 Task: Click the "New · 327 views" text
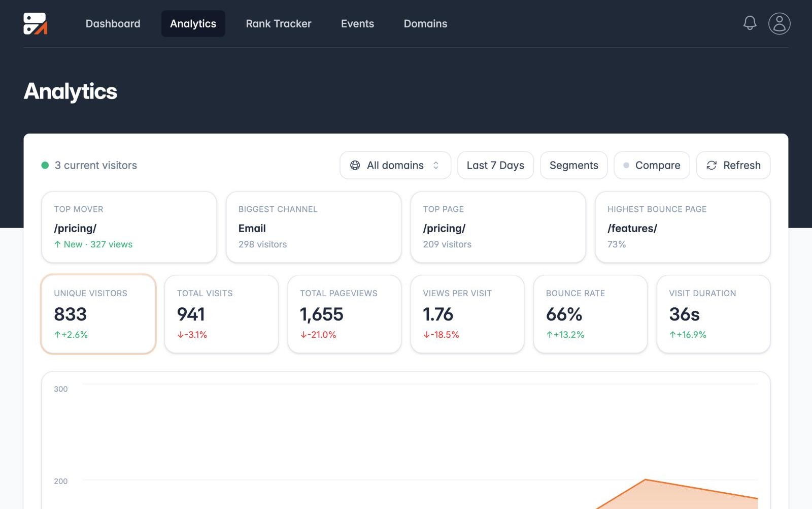[98, 244]
